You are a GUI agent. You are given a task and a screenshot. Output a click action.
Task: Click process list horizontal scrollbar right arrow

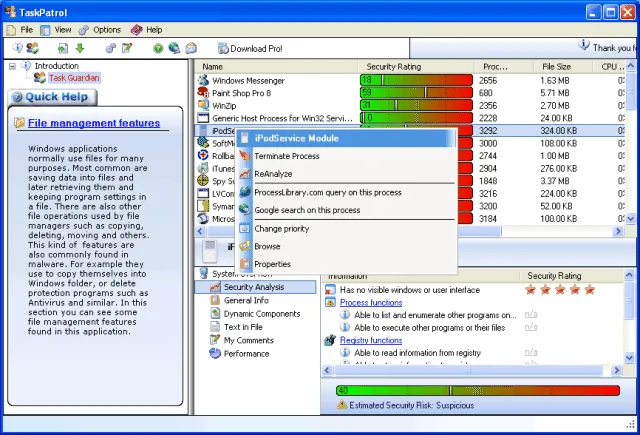pyautogui.click(x=618, y=231)
